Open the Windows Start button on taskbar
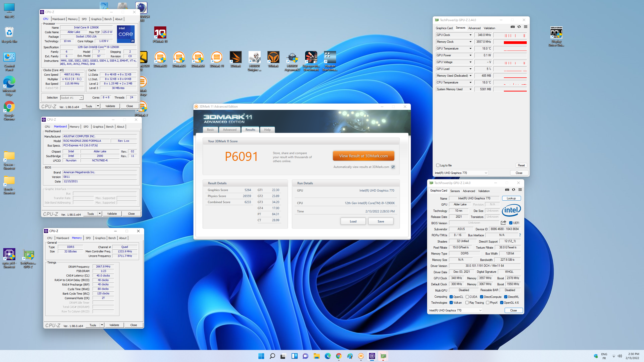This screenshot has width=644, height=362. [x=261, y=356]
